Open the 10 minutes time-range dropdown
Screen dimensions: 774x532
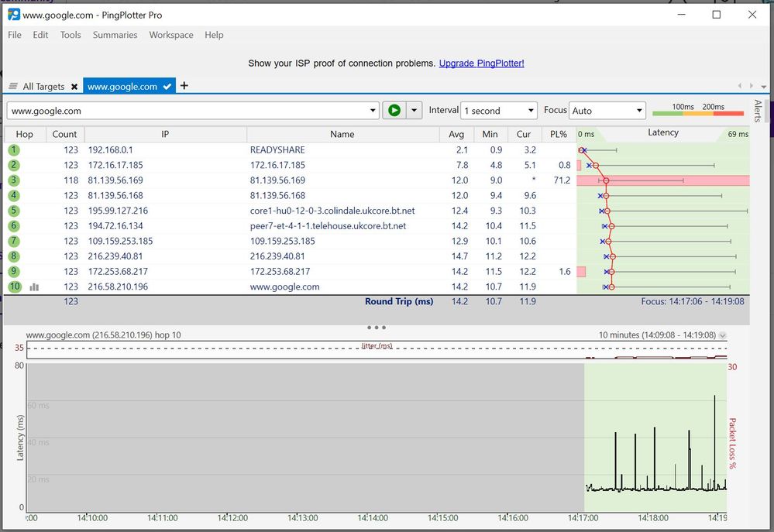(x=722, y=335)
